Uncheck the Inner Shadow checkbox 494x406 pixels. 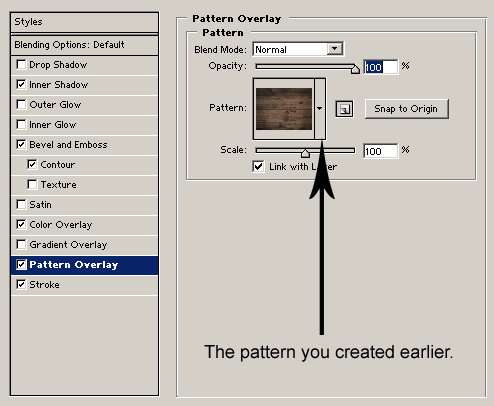point(21,84)
